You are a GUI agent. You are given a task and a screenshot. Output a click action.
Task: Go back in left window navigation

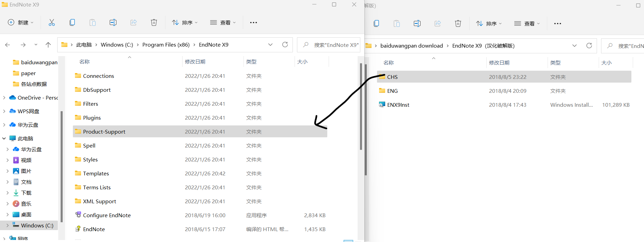pos(7,45)
